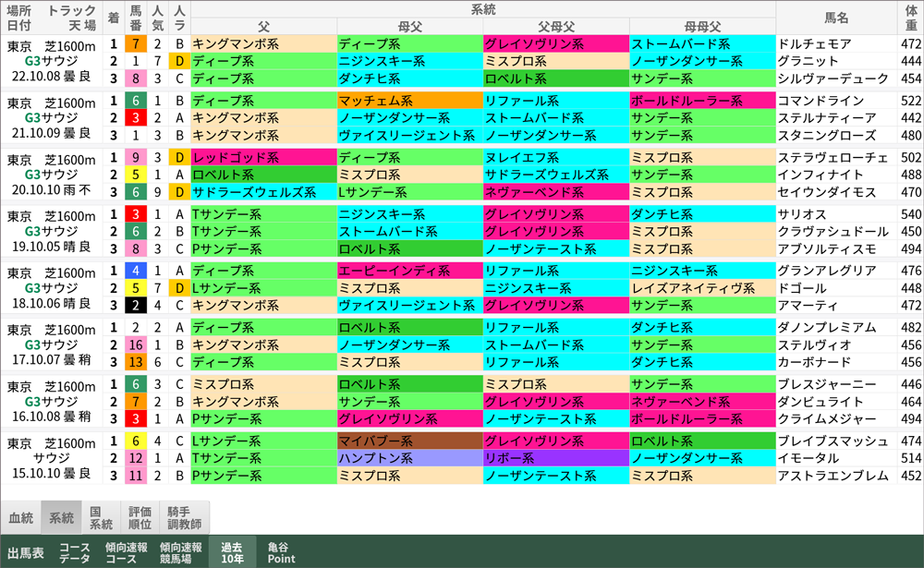Click horse name セイウンダイモス
The image size is (924, 568).
coord(827,192)
